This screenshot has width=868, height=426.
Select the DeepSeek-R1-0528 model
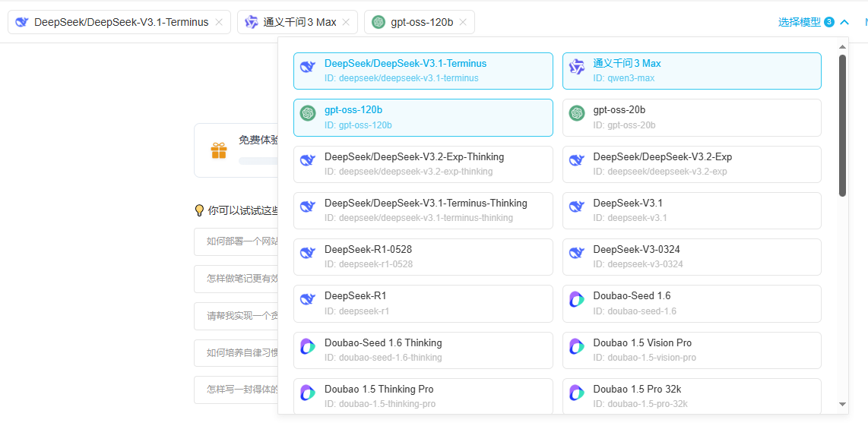pyautogui.click(x=423, y=257)
